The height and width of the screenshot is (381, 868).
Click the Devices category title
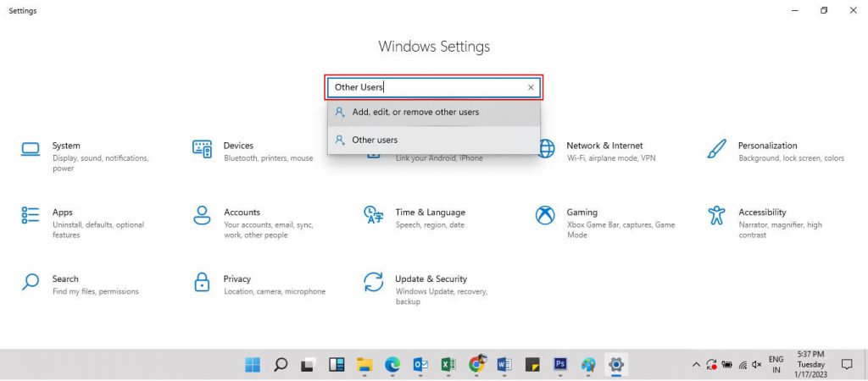coord(238,146)
